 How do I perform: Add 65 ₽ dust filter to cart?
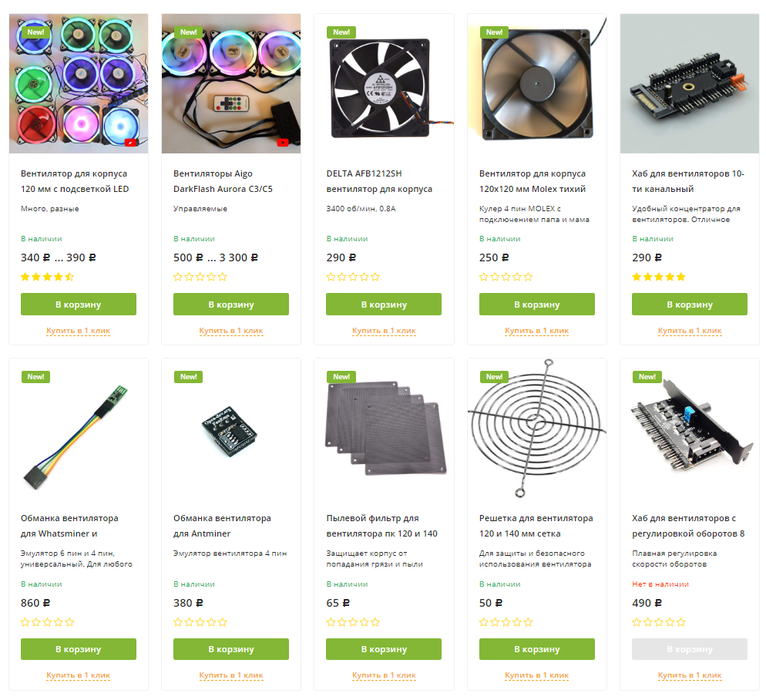(x=384, y=649)
